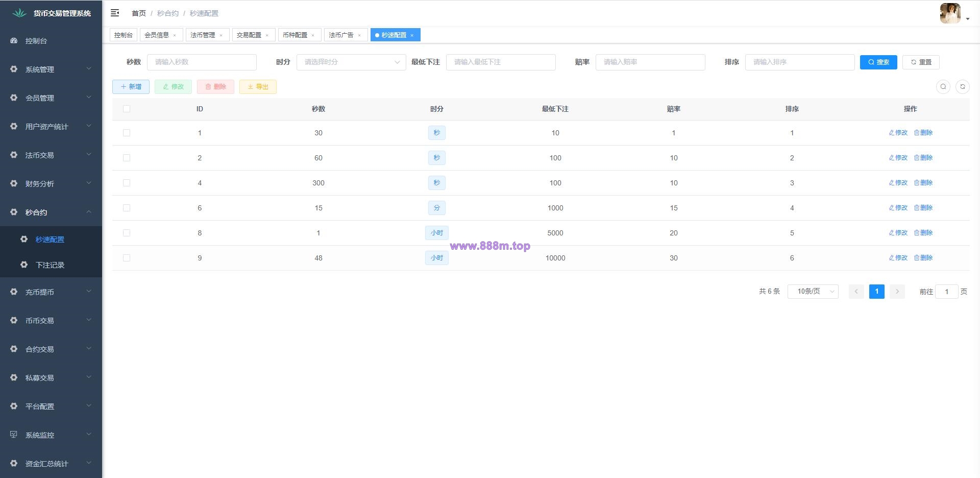
Task: Switch to the 交易配置 tab
Action: 253,35
